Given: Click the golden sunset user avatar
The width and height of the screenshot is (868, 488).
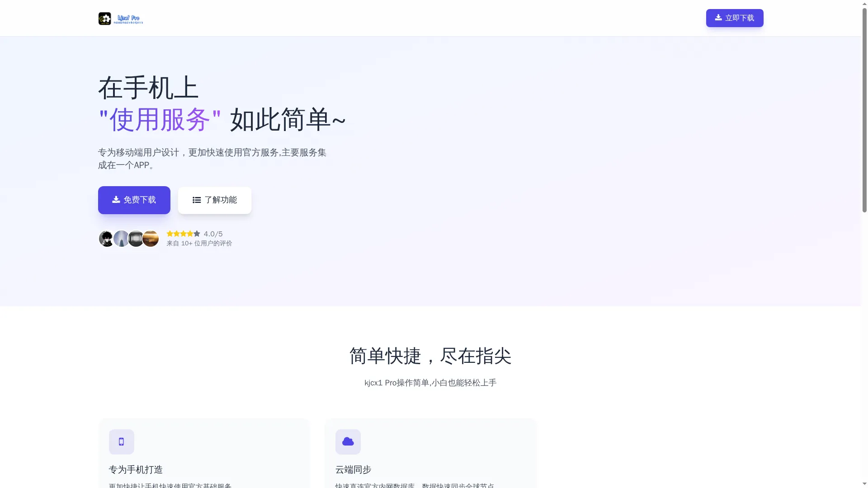Looking at the screenshot, I should [151, 239].
